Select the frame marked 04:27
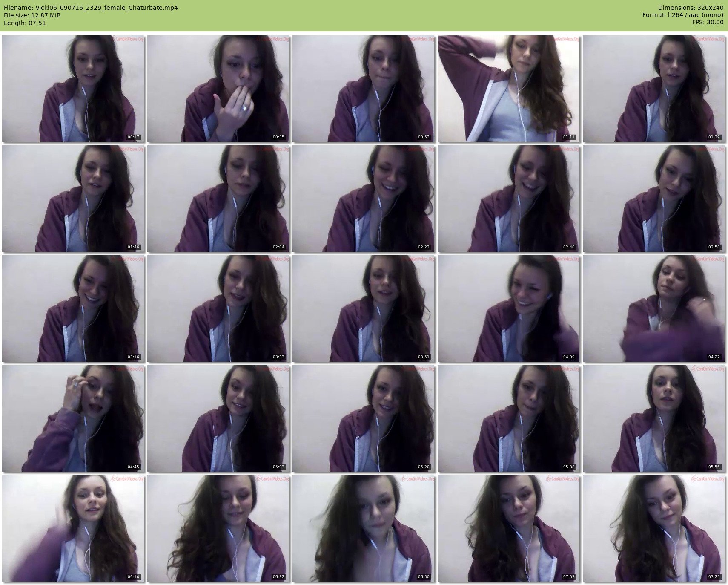728x585 pixels. [x=653, y=308]
